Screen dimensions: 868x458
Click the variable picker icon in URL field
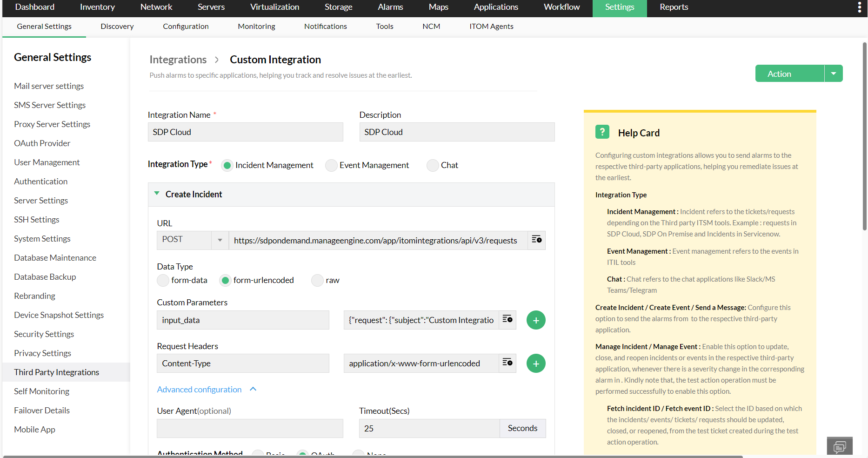pos(536,240)
